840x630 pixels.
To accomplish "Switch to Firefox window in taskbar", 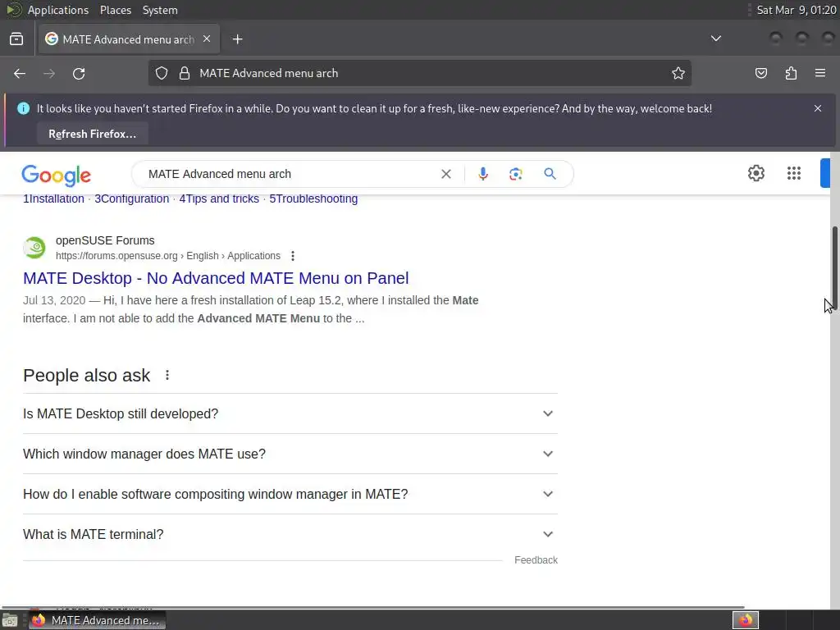I will pyautogui.click(x=97, y=620).
